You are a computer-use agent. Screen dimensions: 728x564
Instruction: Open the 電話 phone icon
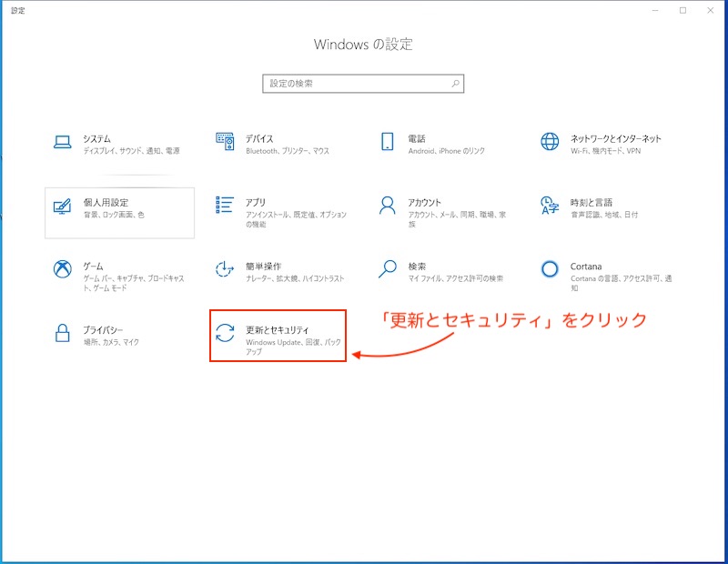click(x=388, y=142)
